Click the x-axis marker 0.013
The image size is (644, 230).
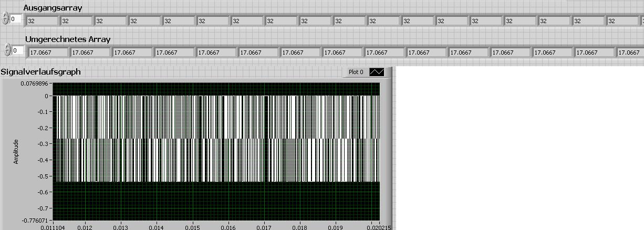click(x=121, y=227)
